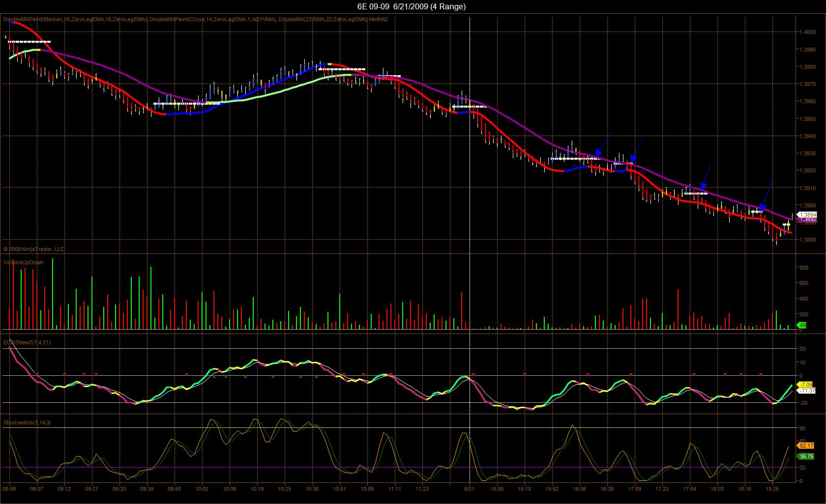Click the 15:52 time axis label

coord(552,489)
